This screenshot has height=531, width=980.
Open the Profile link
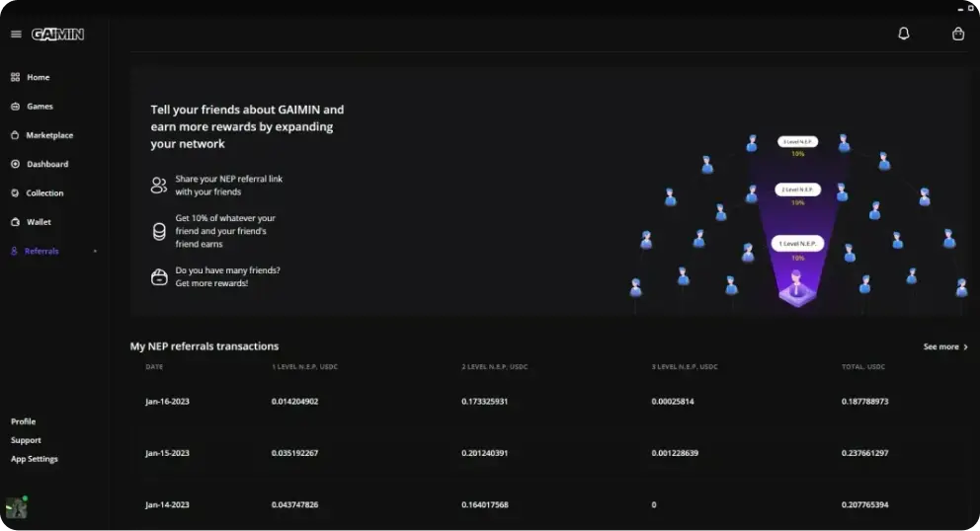point(23,421)
